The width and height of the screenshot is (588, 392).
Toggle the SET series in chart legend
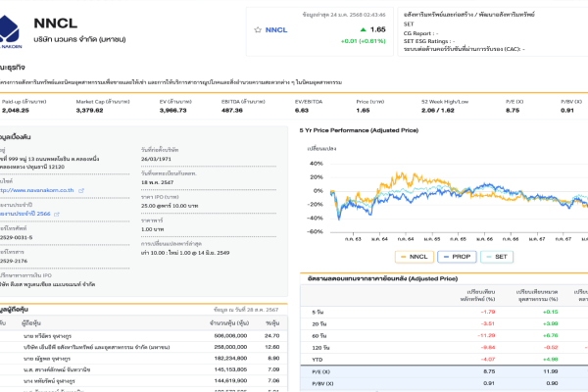497,256
